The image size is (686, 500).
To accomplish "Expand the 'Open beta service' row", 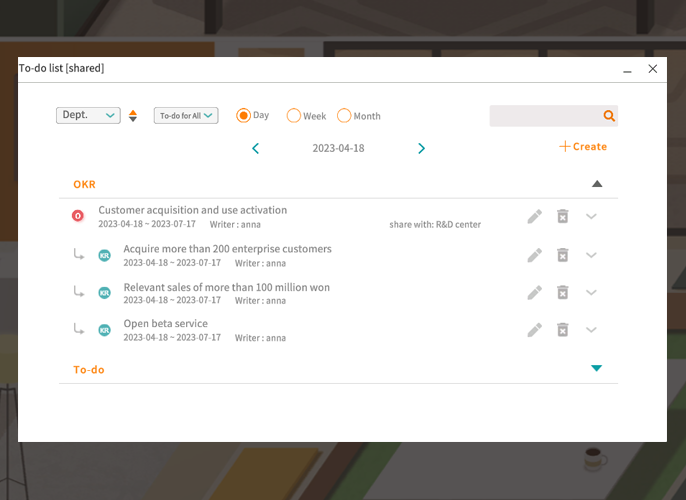I will pos(591,329).
